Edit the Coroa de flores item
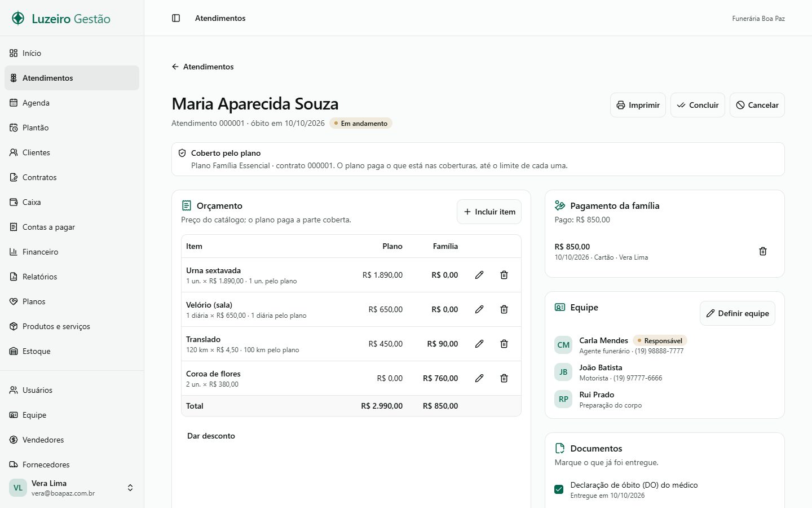 pyautogui.click(x=479, y=378)
